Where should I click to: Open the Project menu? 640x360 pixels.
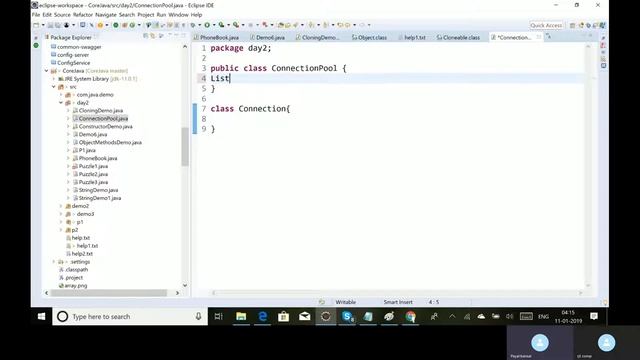[146, 15]
